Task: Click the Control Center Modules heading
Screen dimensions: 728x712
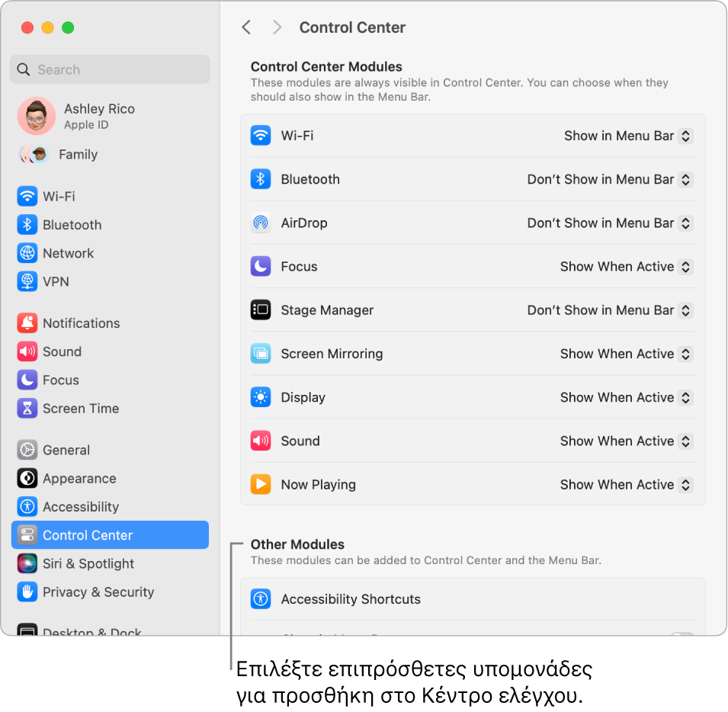Action: coord(326,66)
